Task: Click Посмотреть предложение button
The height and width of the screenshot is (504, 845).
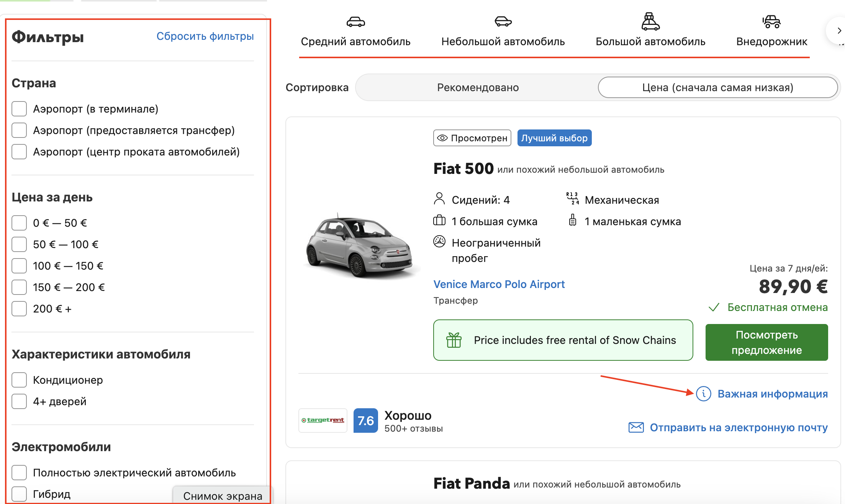Action: point(766,342)
